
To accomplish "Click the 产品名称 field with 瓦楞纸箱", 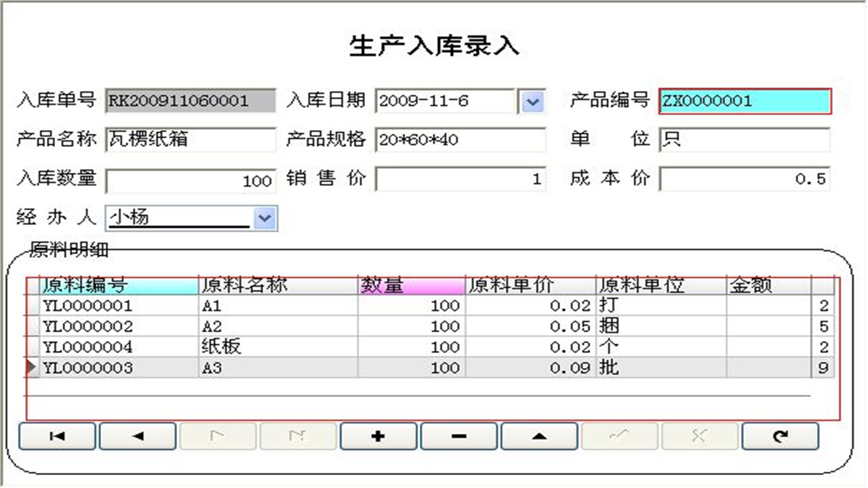I will [191, 140].
